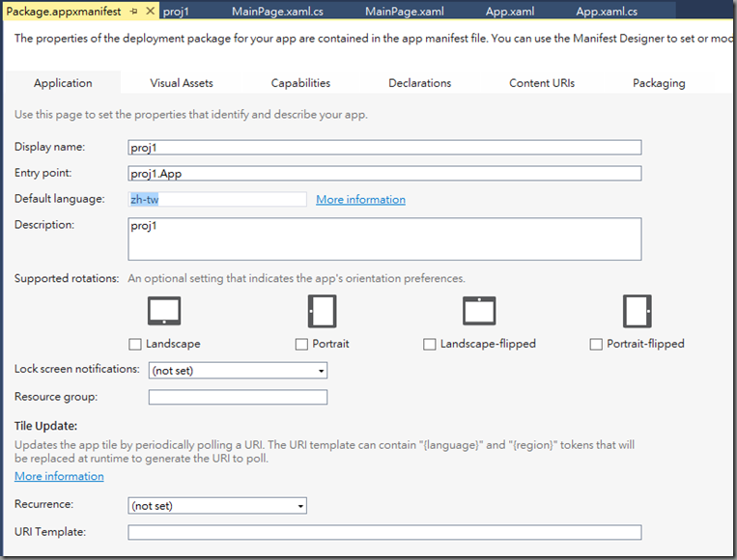Viewport: 737px width, 560px height.
Task: Open the App.xaml tab
Action: tap(510, 12)
